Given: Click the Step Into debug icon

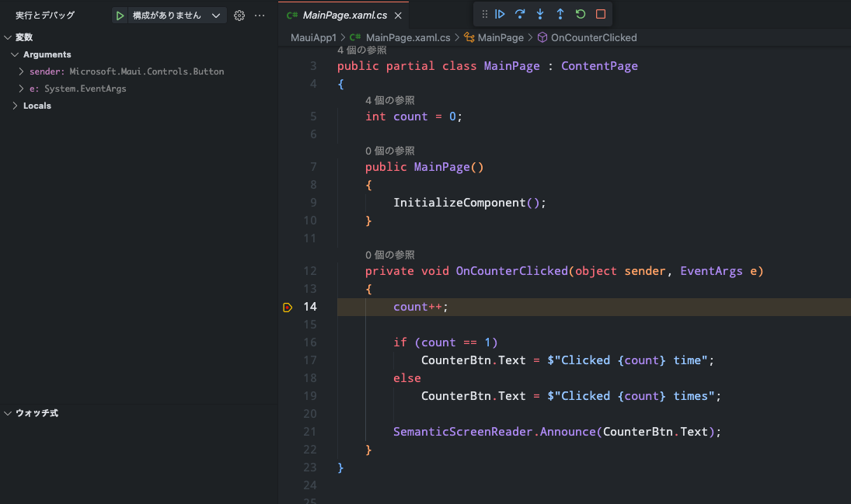Looking at the screenshot, I should [x=539, y=13].
